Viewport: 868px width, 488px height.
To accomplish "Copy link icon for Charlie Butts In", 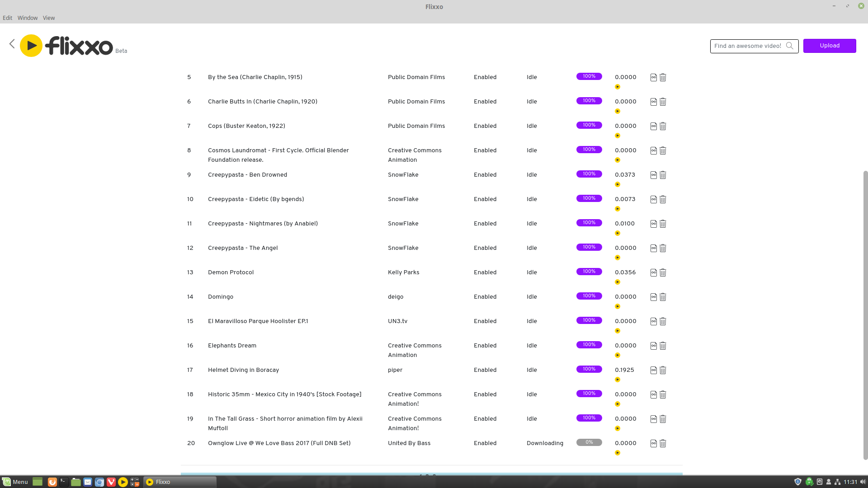I will pos(654,102).
